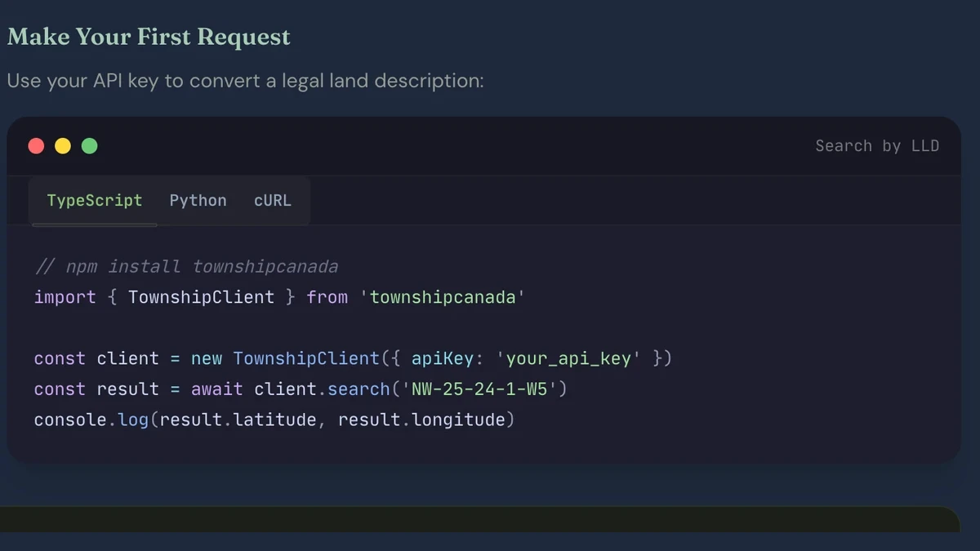Click the 'townshipcanada' import string
This screenshot has width=980, height=551.
pos(442,297)
